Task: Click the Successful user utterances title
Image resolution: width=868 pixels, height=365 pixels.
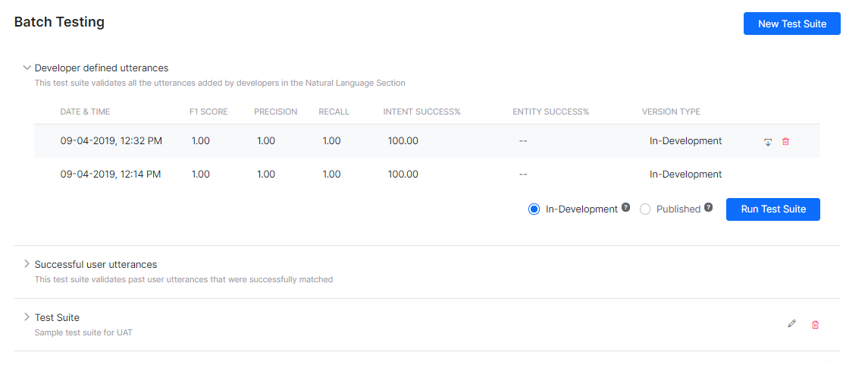Action: tap(96, 265)
